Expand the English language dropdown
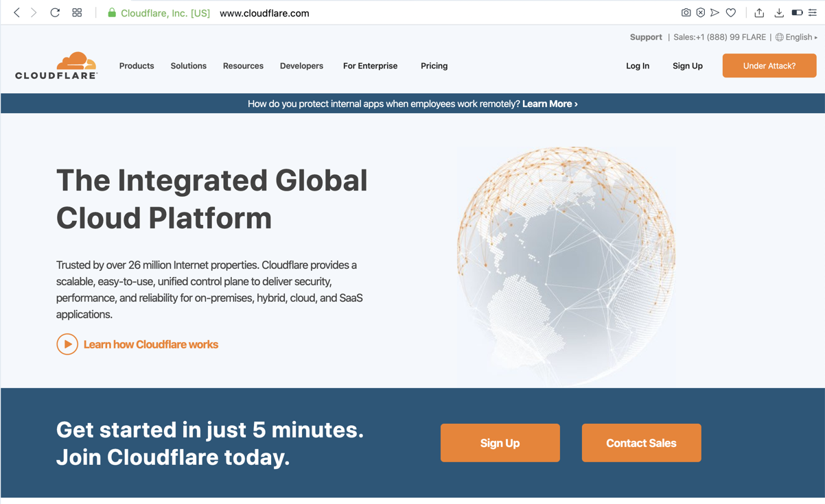 click(x=801, y=37)
